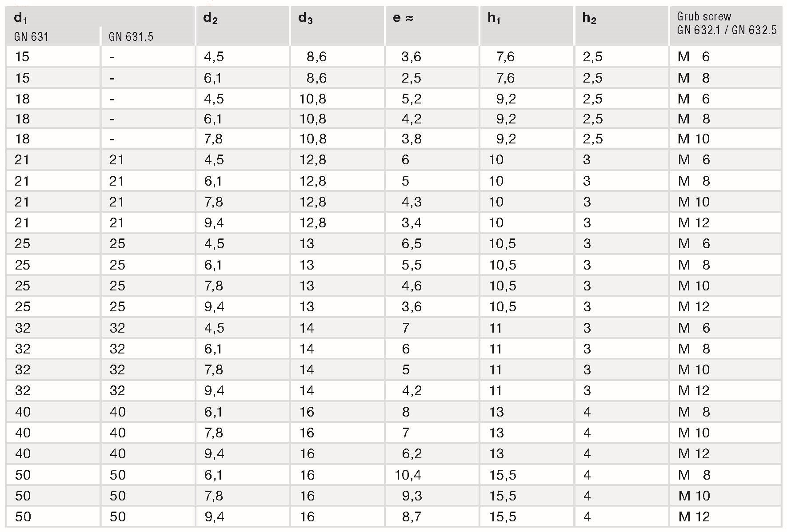The image size is (787, 532).
Task: Click the cell with e value 3,8
Action: (411, 139)
